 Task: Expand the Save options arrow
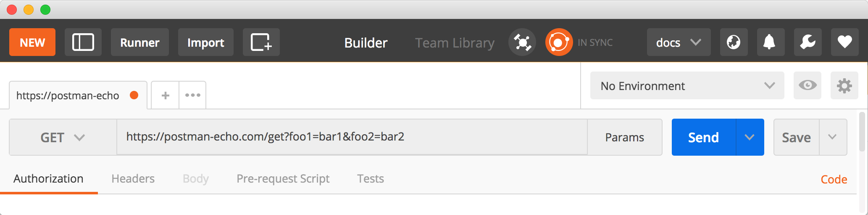point(832,138)
